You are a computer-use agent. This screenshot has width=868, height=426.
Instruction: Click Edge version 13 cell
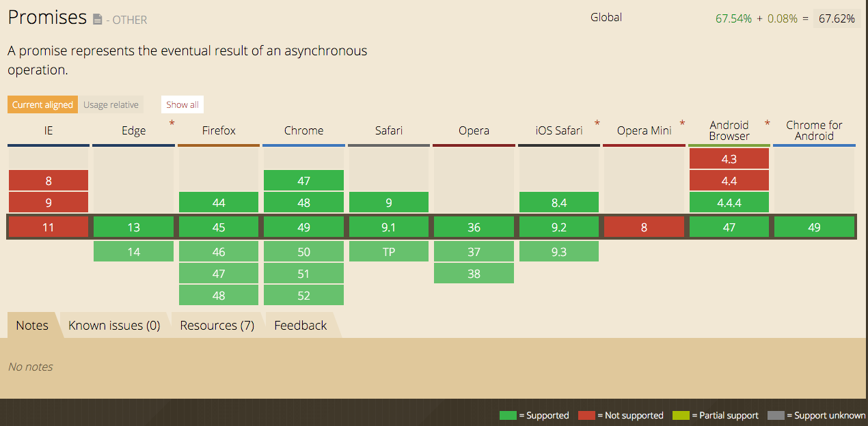coord(133,227)
